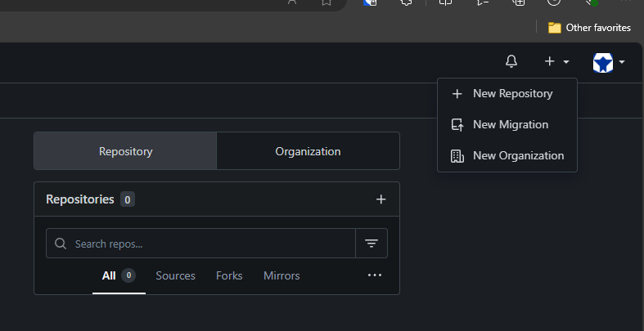Select New Organization from the menu

click(507, 156)
